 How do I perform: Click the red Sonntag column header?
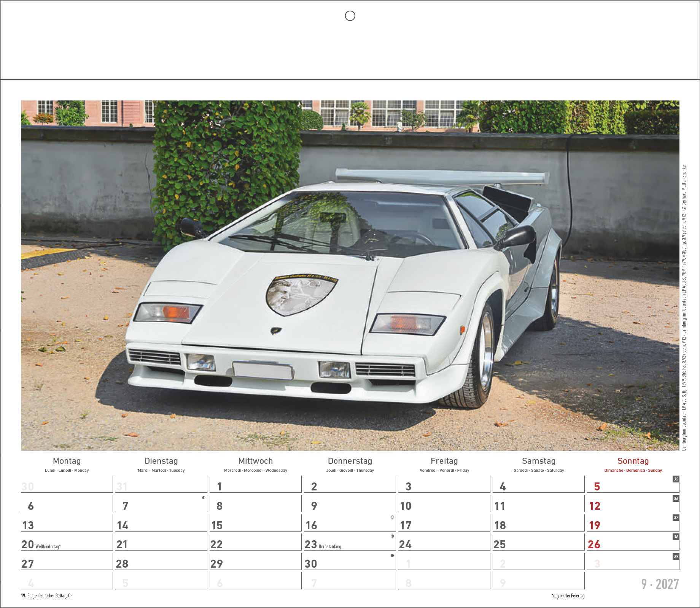633,461
